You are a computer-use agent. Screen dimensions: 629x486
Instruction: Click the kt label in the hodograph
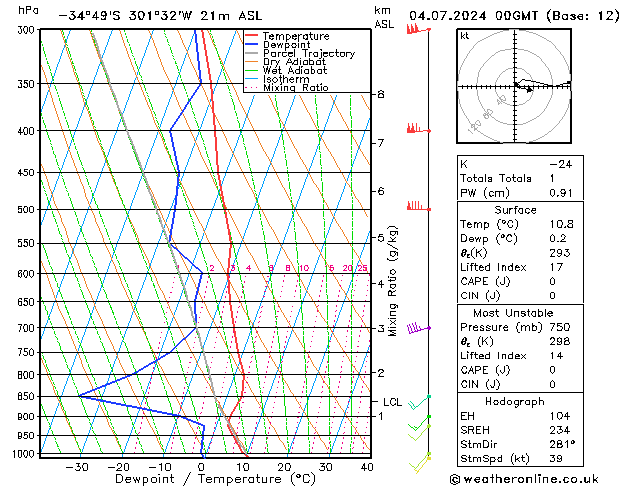coord(465,36)
